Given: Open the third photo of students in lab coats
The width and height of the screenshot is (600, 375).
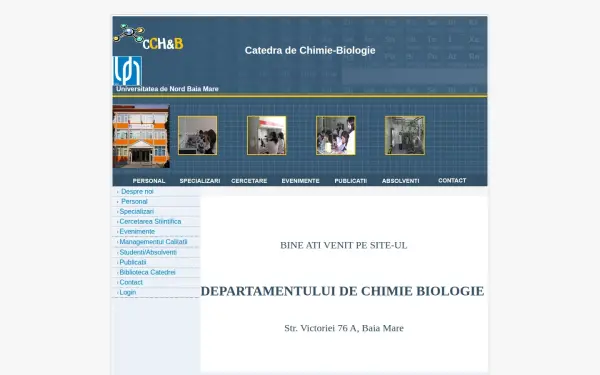Looking at the screenshot, I should [x=336, y=135].
